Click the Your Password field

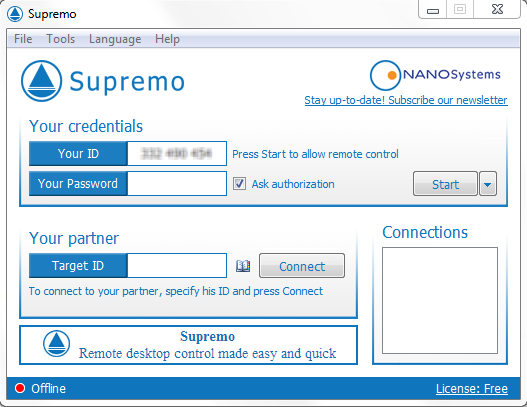(177, 184)
